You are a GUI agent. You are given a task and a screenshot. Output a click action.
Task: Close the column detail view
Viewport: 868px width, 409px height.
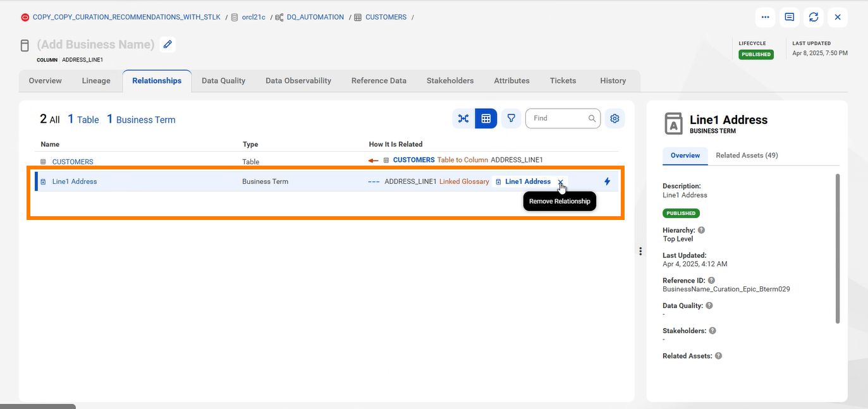click(x=838, y=17)
